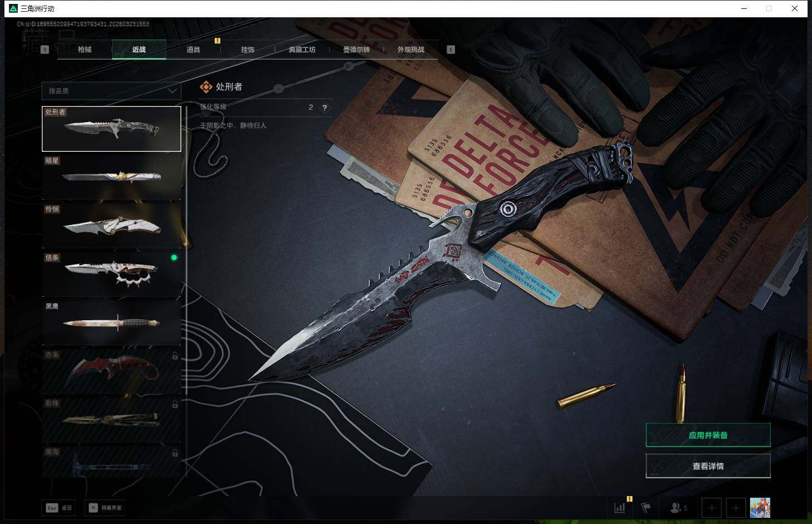Select the 暗星 knife skin thumbnail
The width and height of the screenshot is (812, 524).
(x=112, y=177)
